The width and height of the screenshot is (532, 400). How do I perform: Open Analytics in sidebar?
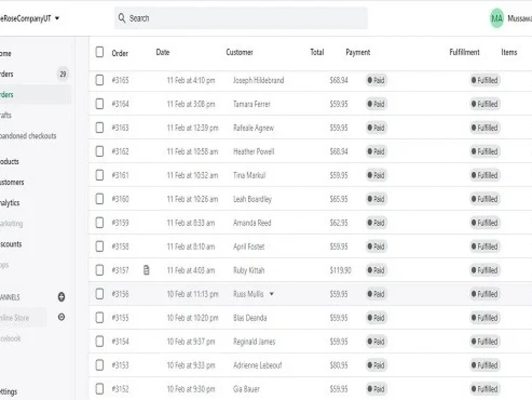pos(10,203)
